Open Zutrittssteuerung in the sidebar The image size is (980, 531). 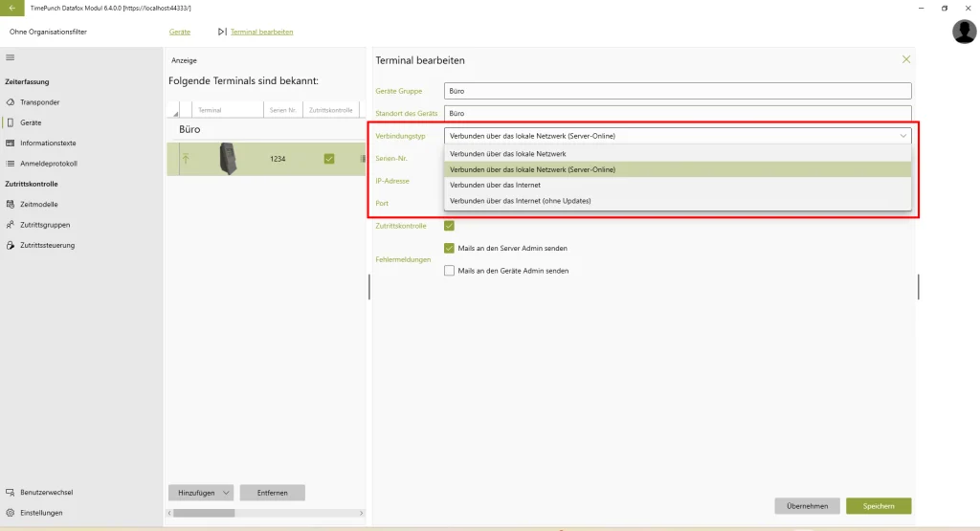click(x=47, y=246)
